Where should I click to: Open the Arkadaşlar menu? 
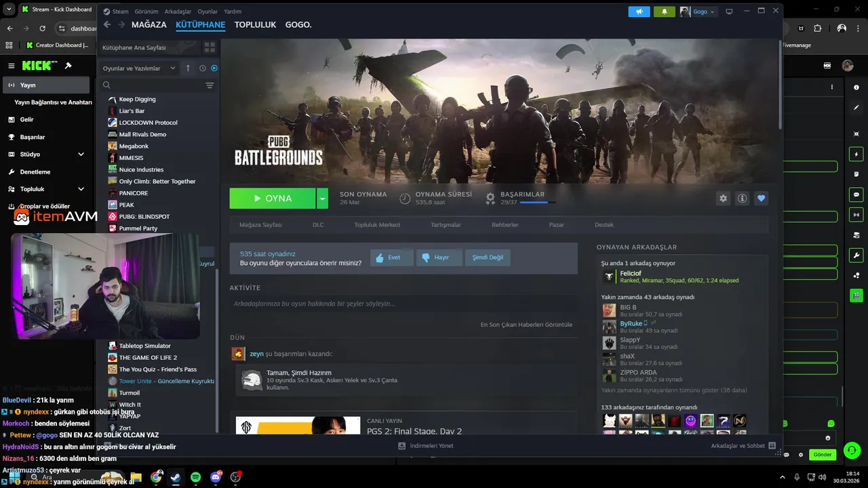pyautogui.click(x=178, y=12)
